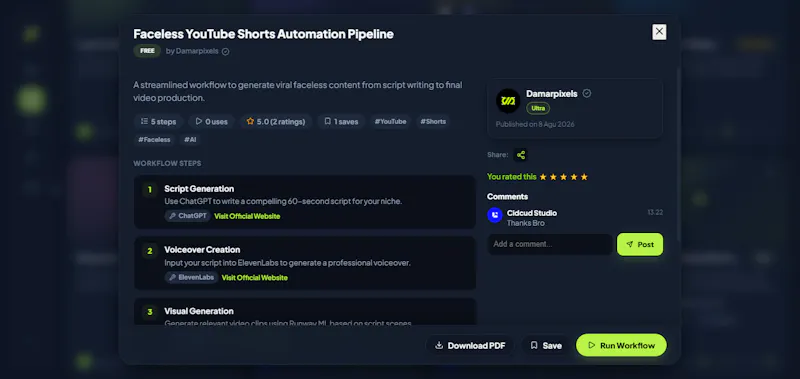Open the by Damarpixels author link
Screen dimensions: 800x379
click(192, 52)
